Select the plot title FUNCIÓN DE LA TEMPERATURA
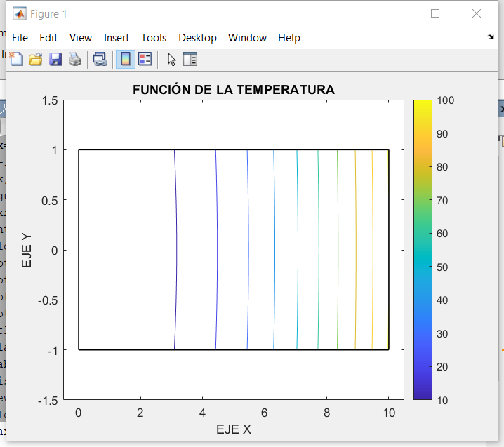This screenshot has width=504, height=447. [234, 90]
